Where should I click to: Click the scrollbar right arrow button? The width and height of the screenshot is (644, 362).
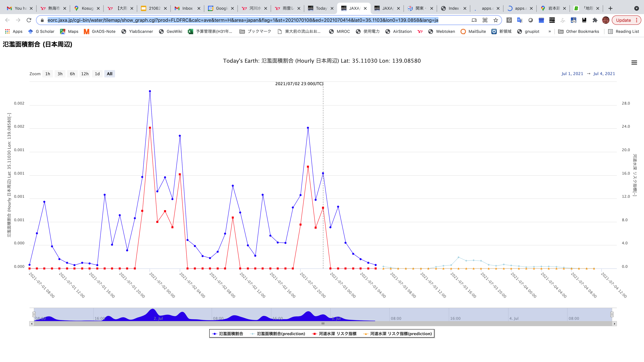click(614, 324)
